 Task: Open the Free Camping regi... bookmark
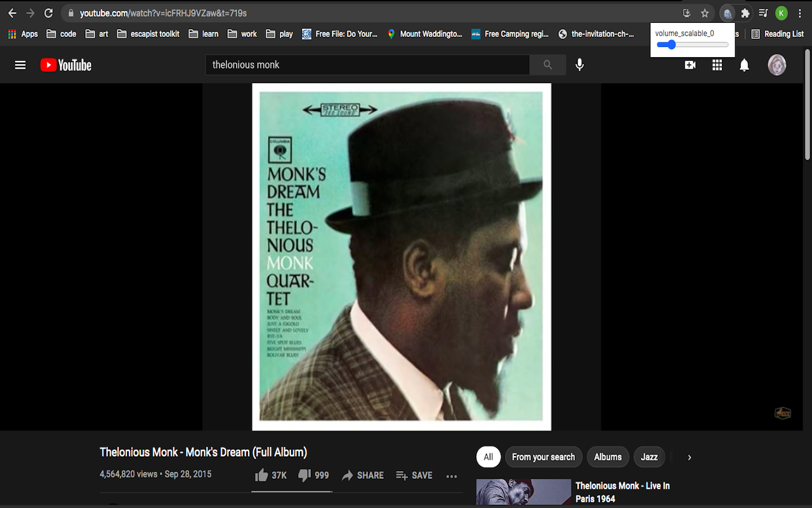click(510, 34)
